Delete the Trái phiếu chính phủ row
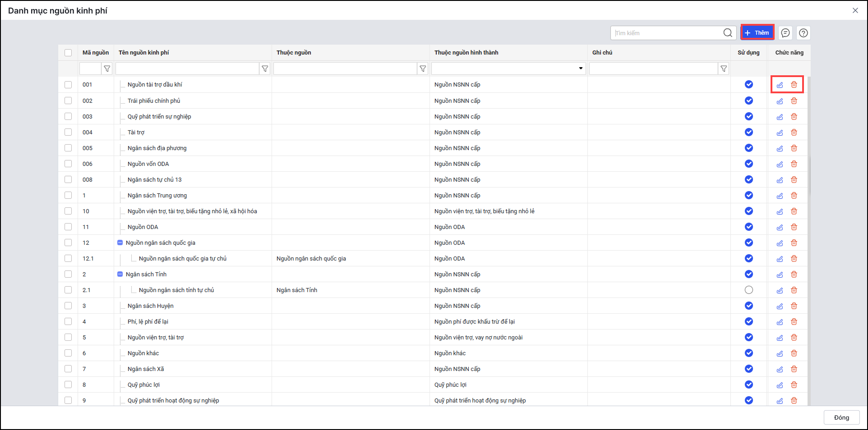868x430 pixels. pyautogui.click(x=794, y=101)
